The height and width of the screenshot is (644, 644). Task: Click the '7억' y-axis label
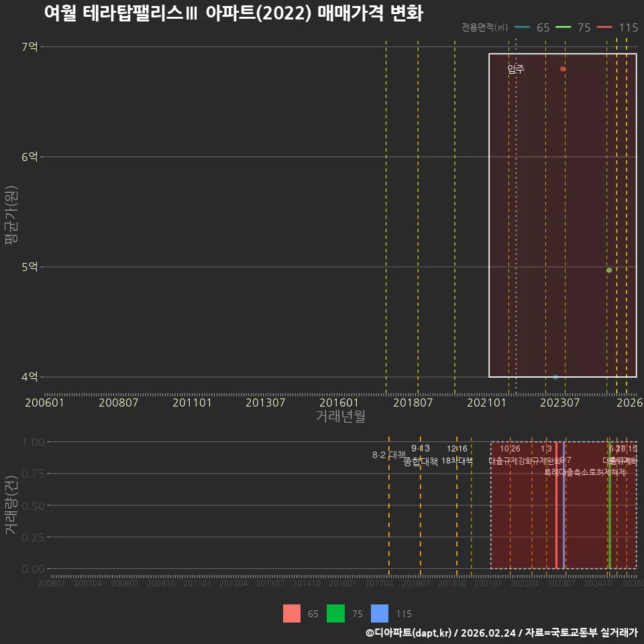pyautogui.click(x=30, y=47)
